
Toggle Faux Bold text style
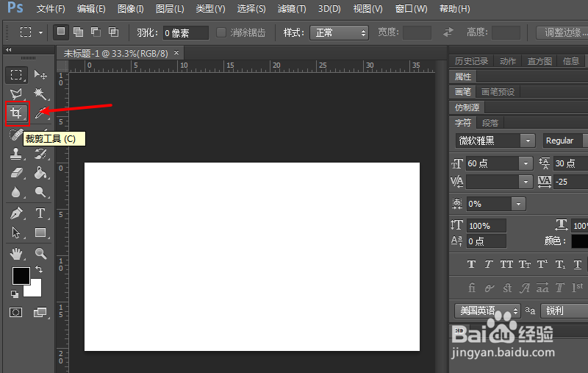pos(472,265)
